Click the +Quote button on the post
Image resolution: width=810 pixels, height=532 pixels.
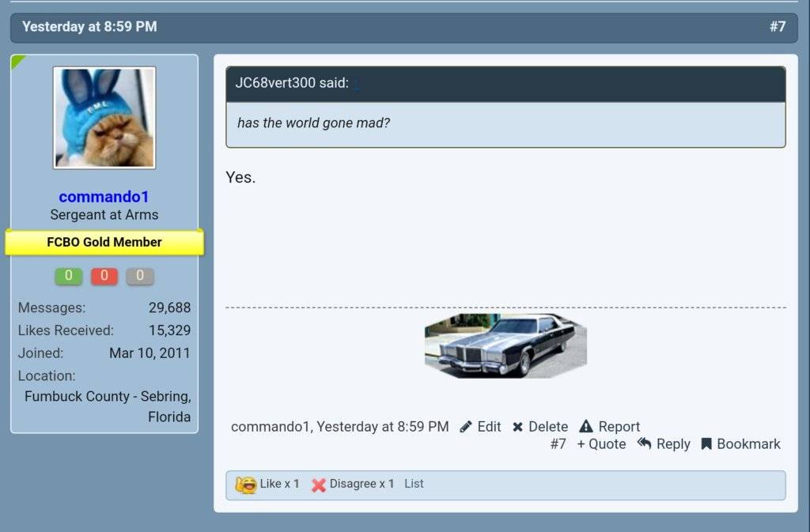(x=600, y=444)
